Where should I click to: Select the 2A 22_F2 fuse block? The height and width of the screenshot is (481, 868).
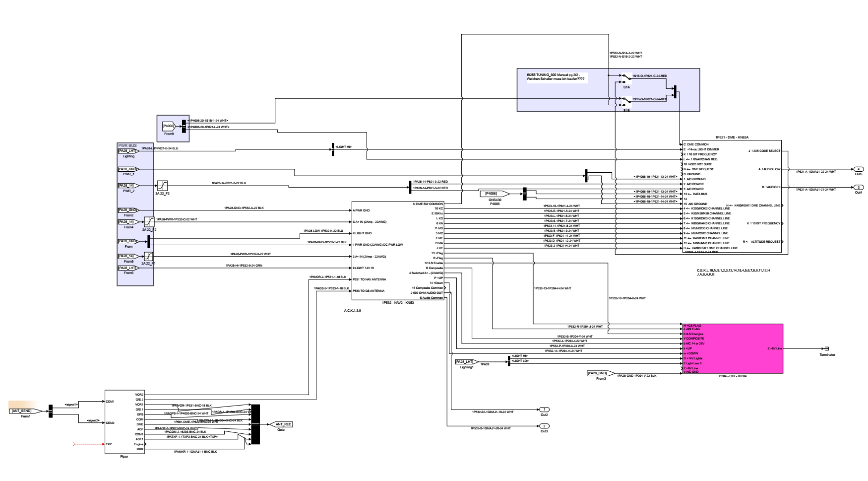pyautogui.click(x=149, y=221)
